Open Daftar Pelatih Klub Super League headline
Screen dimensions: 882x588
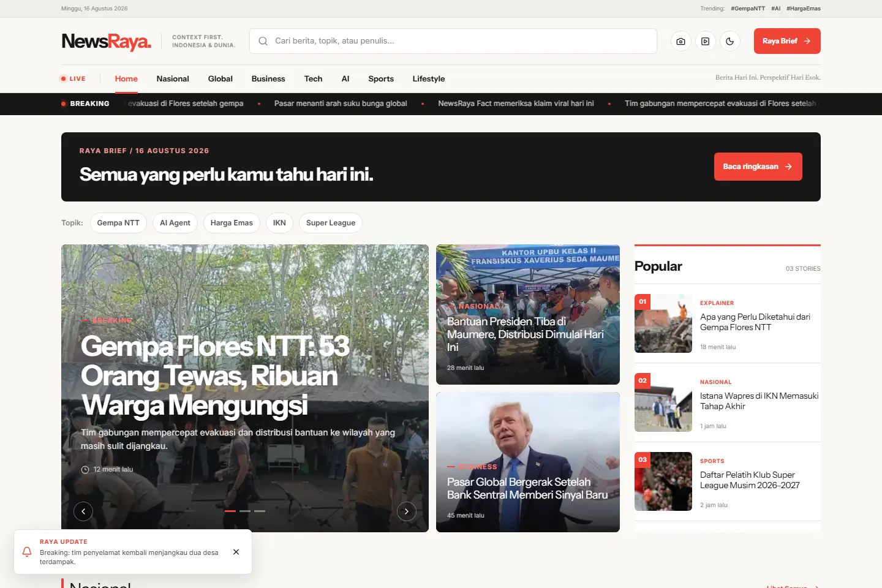(750, 480)
